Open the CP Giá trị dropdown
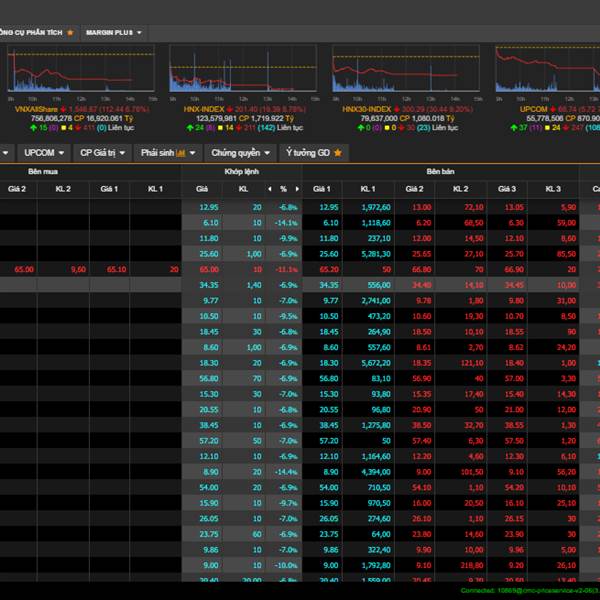The width and height of the screenshot is (600, 600). click(102, 153)
